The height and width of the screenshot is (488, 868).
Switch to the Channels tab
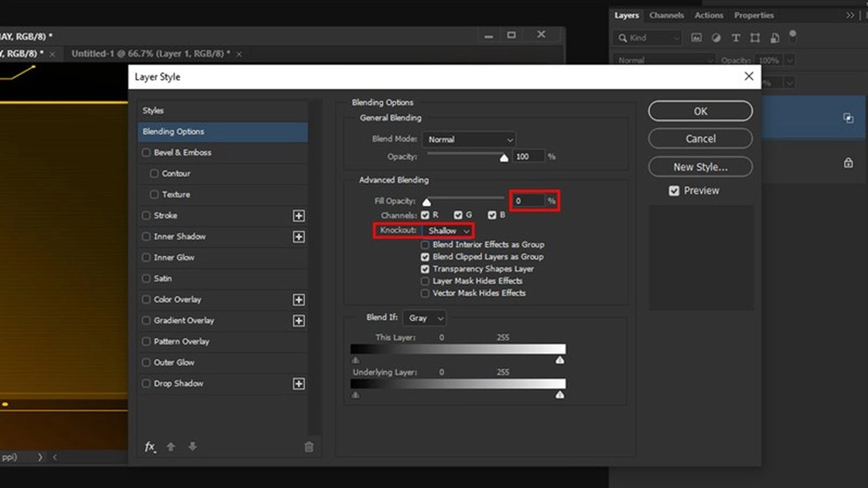[x=667, y=16]
